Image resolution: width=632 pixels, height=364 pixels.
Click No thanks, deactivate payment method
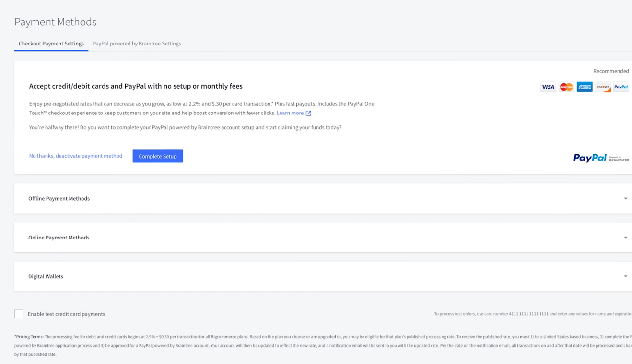coord(76,156)
